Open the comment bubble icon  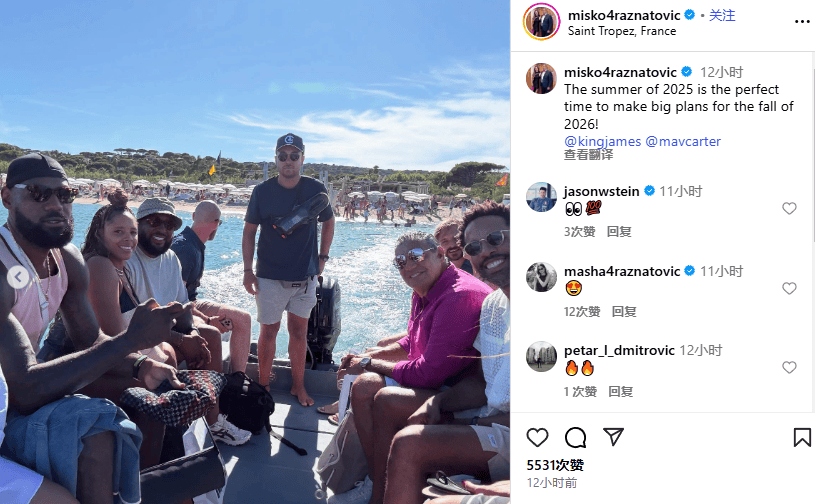click(x=575, y=437)
